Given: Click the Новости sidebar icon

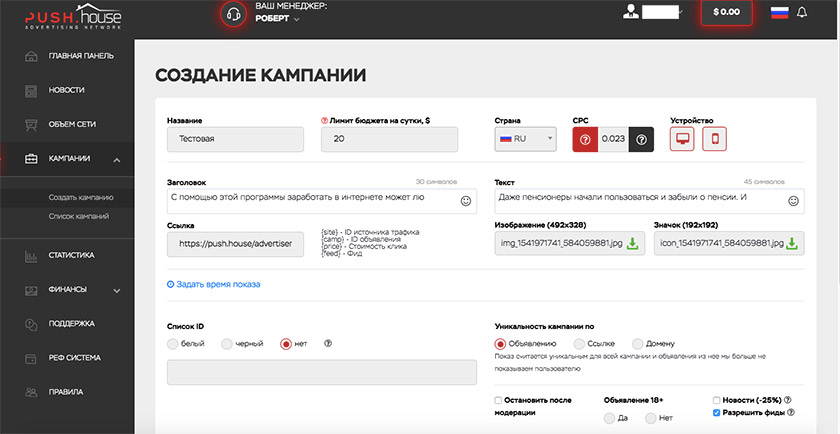Looking at the screenshot, I should point(31,90).
